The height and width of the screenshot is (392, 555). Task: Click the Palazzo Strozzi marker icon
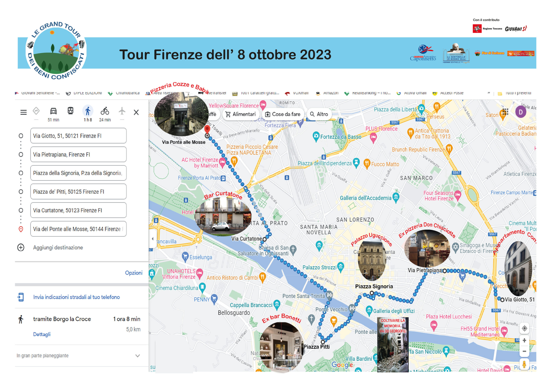[341, 267]
